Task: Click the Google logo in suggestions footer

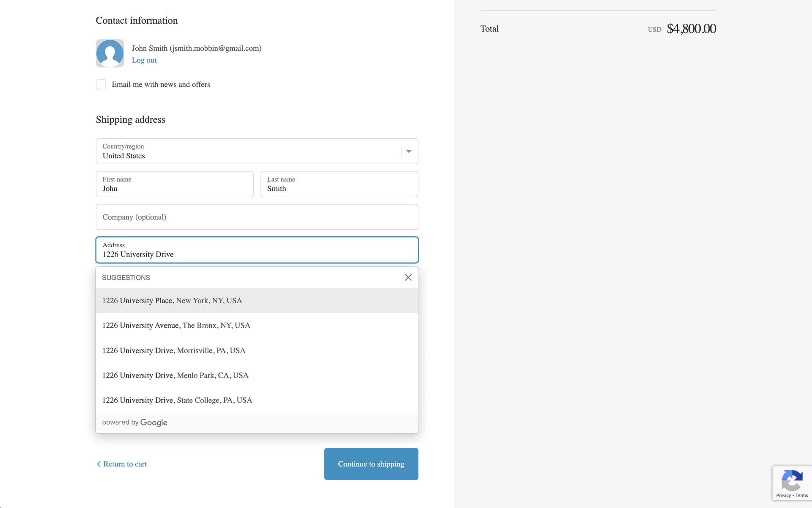Action: coord(154,422)
